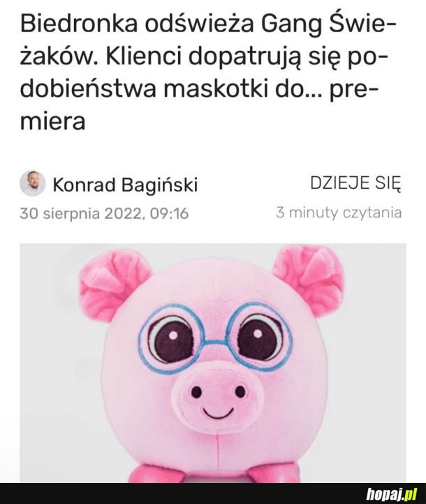Screen dimensions: 426x504
Task: Click the black footer bar beside the logo
Action: 179,494
